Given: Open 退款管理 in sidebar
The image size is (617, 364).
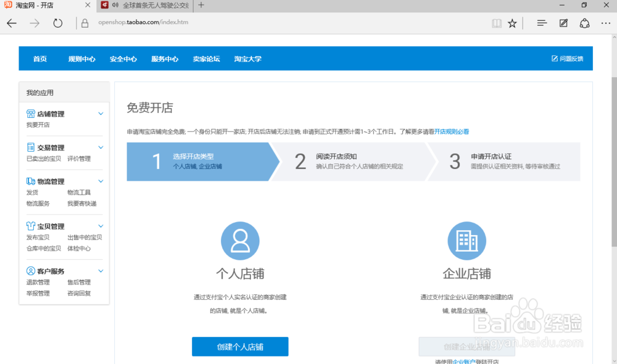Looking at the screenshot, I should click(38, 282).
